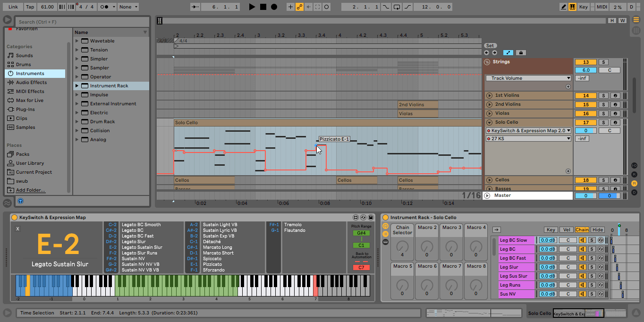The height and width of the screenshot is (322, 644).
Task: Open KeySwitch & Expression Map 2.0 device chooser
Action: pyautogui.click(x=528, y=131)
